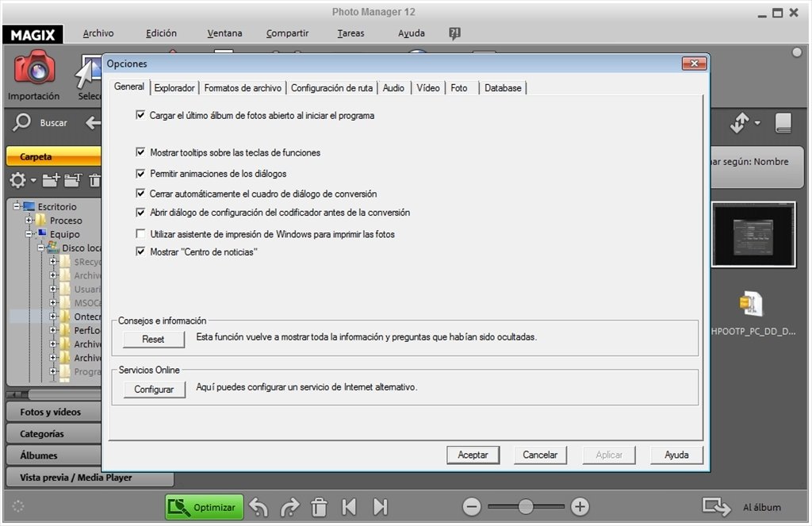Collapse the Disco local node
This screenshot has width=812, height=526.
[41, 248]
